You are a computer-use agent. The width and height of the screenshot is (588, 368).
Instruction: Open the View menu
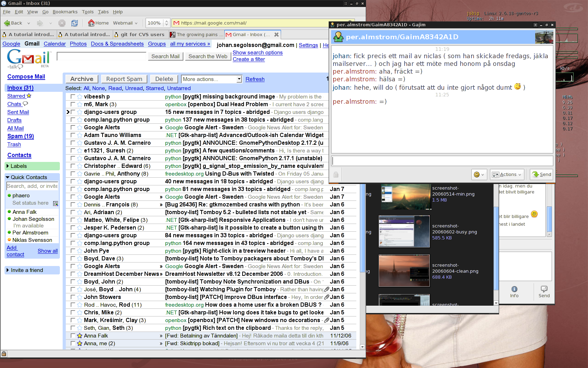[33, 12]
